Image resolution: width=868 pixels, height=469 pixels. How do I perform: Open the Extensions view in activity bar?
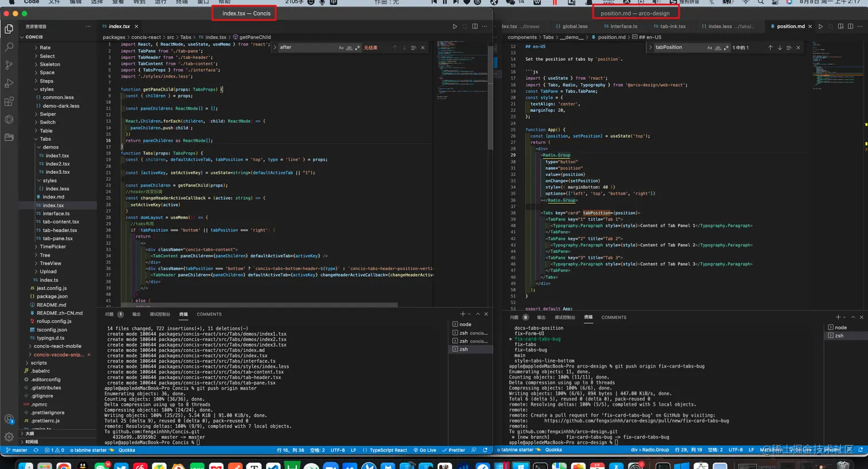9,102
